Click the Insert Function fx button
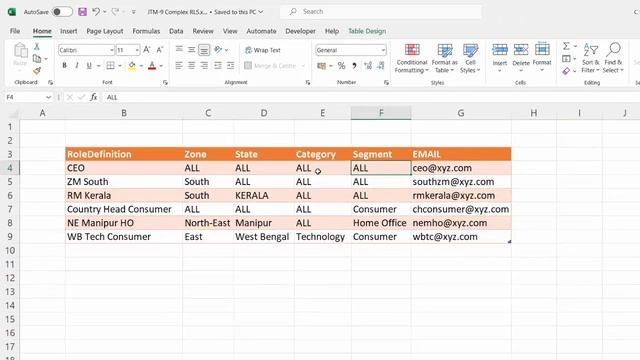This screenshot has height=360, width=640. click(x=93, y=97)
